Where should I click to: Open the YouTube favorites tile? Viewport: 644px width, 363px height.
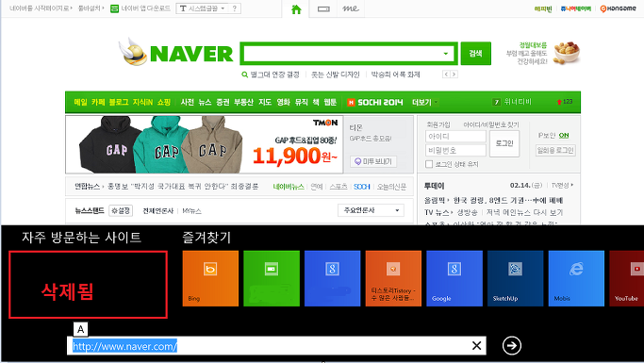[x=627, y=278]
